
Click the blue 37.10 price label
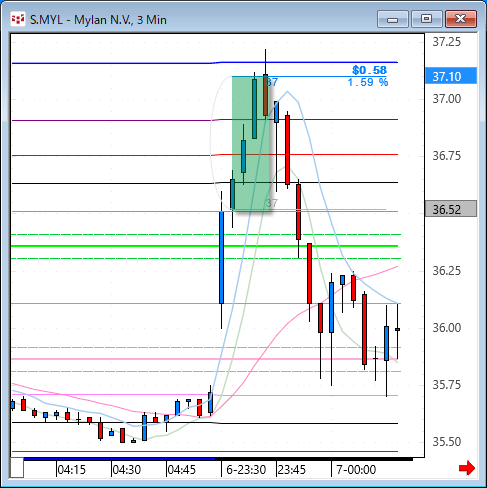(x=451, y=76)
